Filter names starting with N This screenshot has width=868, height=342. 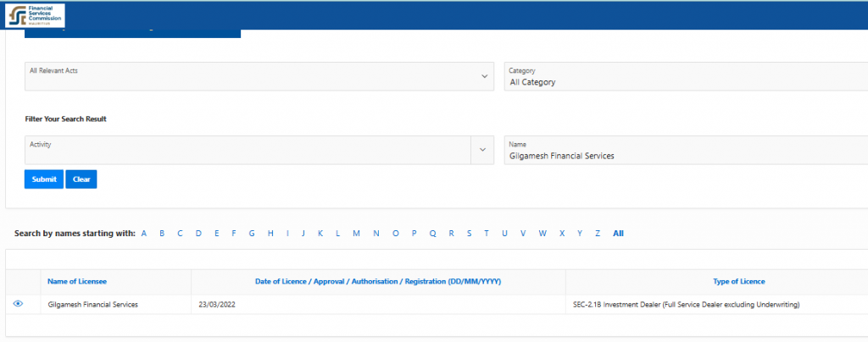click(376, 233)
